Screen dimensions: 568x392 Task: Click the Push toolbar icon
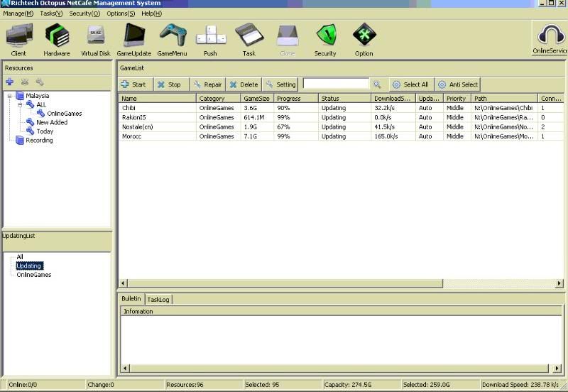(x=210, y=36)
